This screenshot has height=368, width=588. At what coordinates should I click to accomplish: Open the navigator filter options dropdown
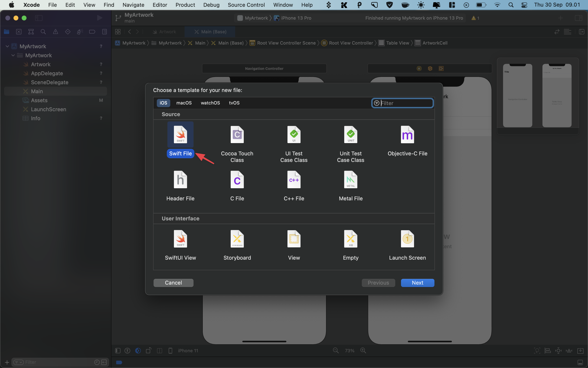(19, 362)
